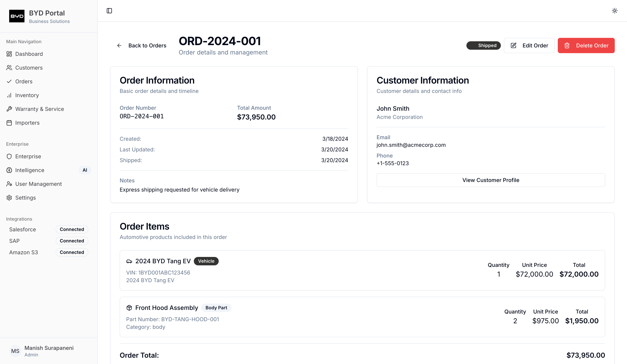Click the Edit Order button
Image resolution: width=627 pixels, height=364 pixels.
(529, 45)
